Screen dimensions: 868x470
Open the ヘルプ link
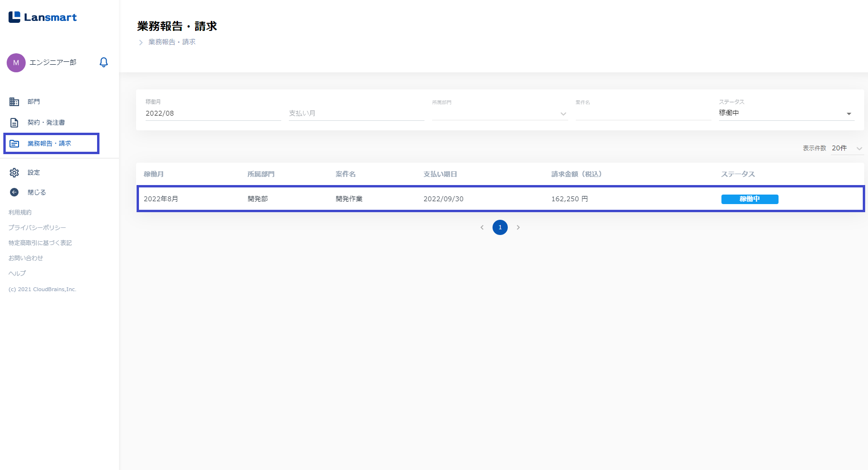coord(17,274)
